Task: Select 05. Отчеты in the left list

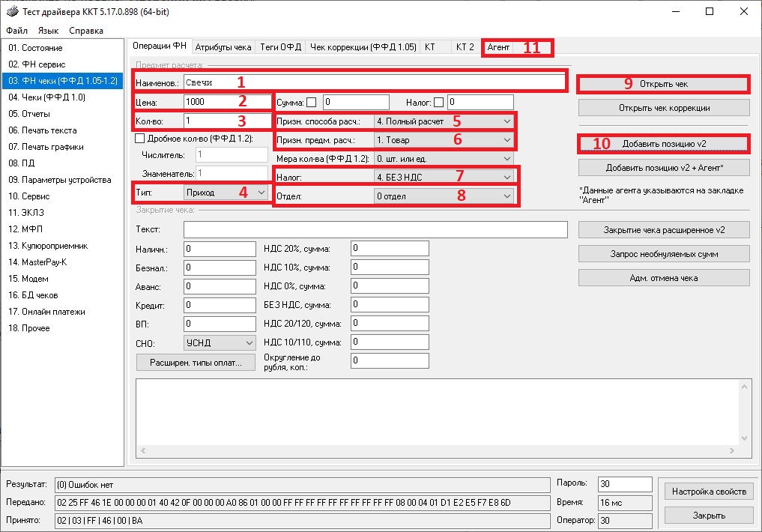Action: [x=29, y=114]
